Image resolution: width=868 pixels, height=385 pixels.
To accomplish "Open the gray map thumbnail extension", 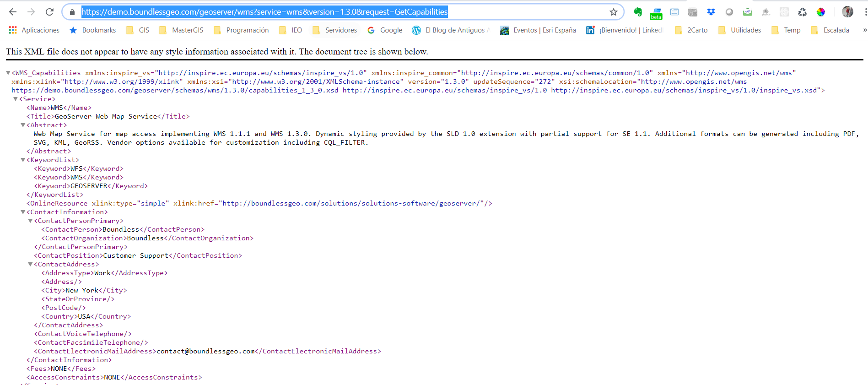I will pyautogui.click(x=693, y=12).
